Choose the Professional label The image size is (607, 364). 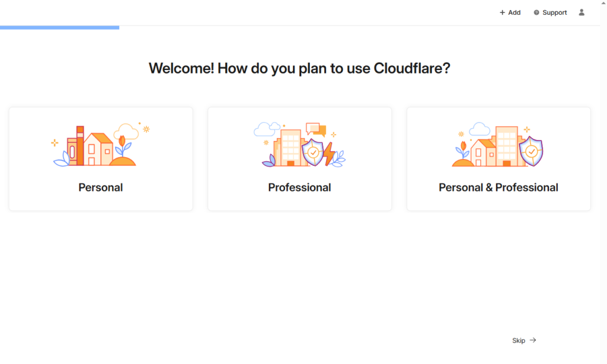point(299,187)
